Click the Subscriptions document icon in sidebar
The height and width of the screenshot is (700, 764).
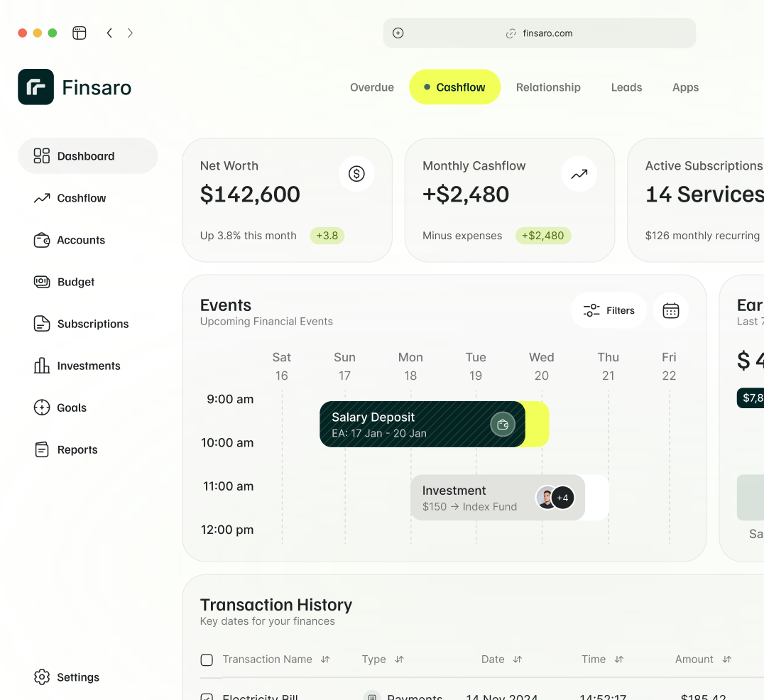tap(41, 324)
